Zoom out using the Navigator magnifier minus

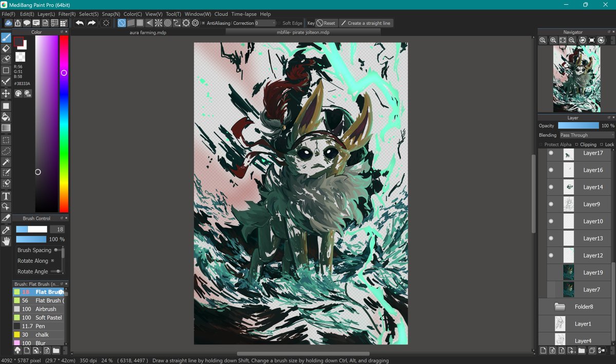coord(572,40)
